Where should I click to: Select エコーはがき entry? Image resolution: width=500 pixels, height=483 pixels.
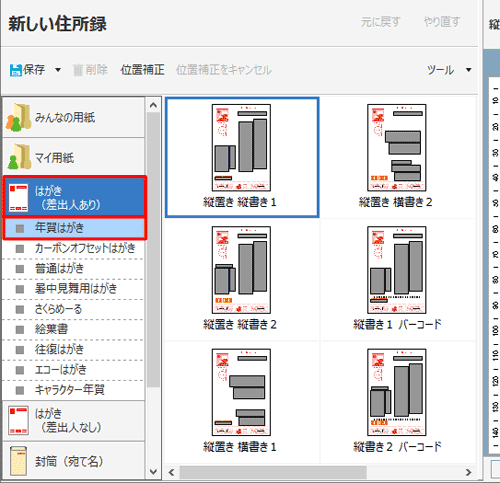click(x=73, y=370)
